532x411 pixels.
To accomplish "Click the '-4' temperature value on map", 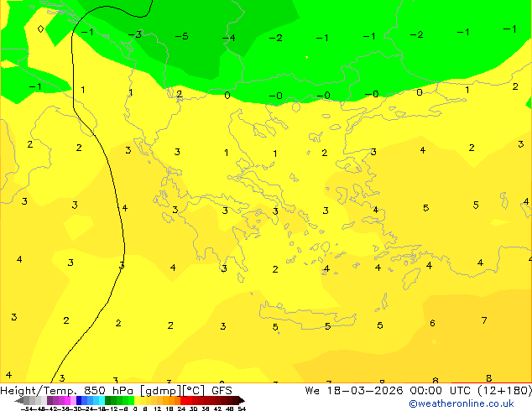I will coord(229,37).
